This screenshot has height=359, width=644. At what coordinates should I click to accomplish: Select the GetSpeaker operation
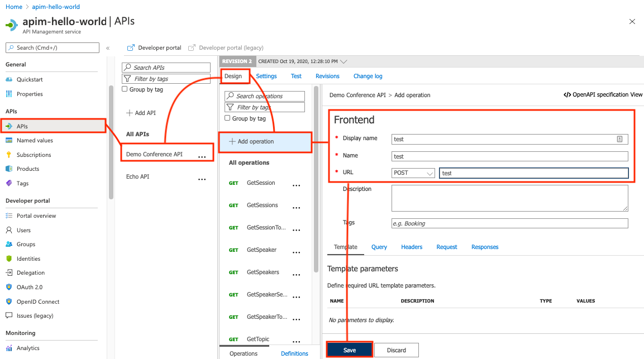pyautogui.click(x=261, y=250)
